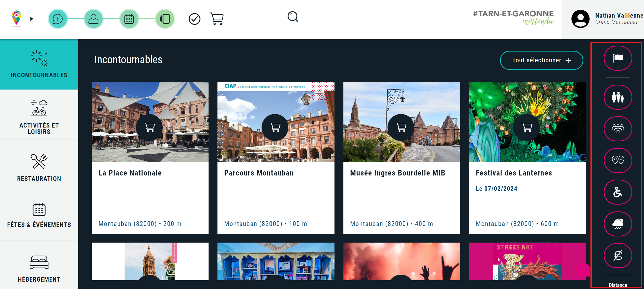This screenshot has width=644, height=289.
Task: Click the flag filter icon
Action: (x=617, y=58)
